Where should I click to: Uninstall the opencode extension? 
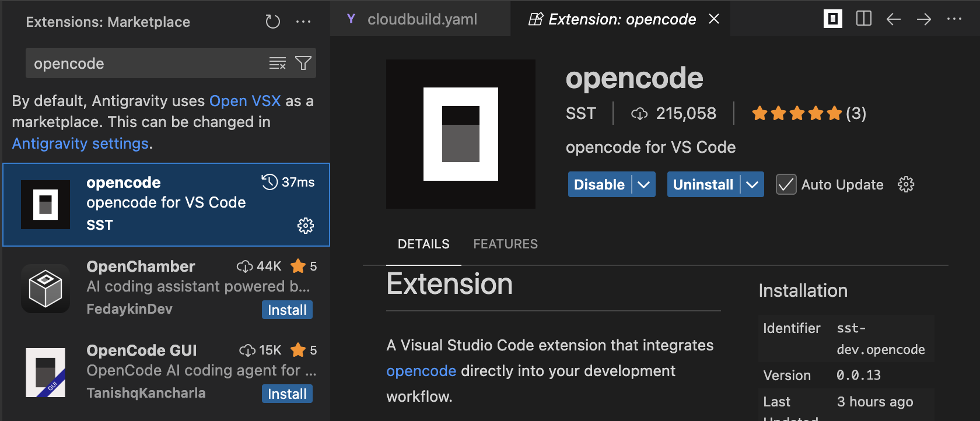[x=703, y=184]
